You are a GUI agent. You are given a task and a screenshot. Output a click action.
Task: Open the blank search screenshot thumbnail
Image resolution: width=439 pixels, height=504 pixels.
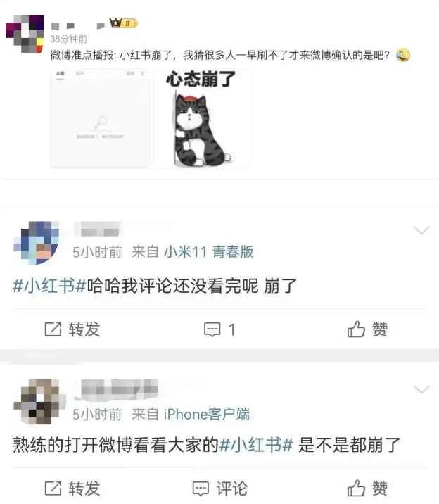[100, 118]
